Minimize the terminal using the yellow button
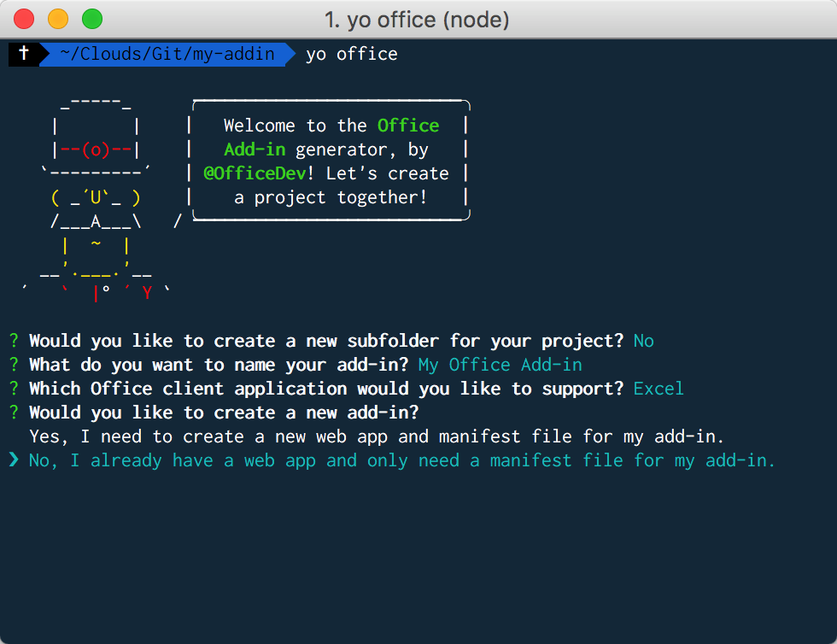This screenshot has width=837, height=644. (x=58, y=18)
